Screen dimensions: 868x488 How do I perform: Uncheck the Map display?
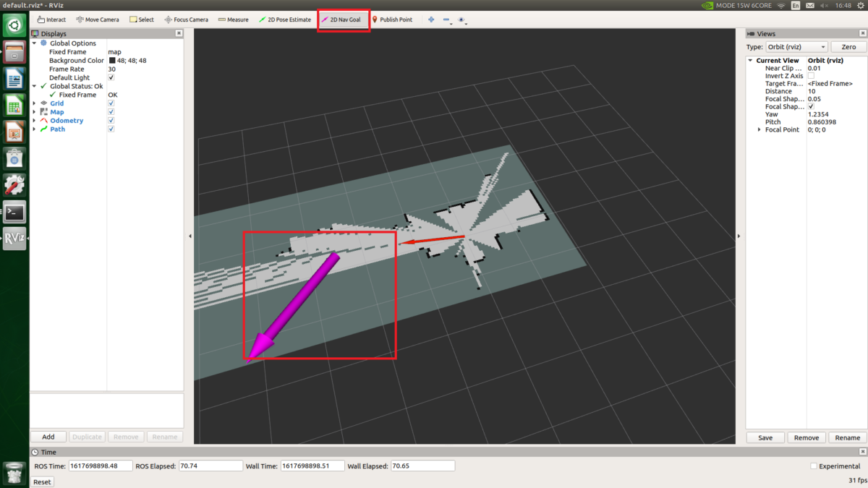click(x=111, y=111)
